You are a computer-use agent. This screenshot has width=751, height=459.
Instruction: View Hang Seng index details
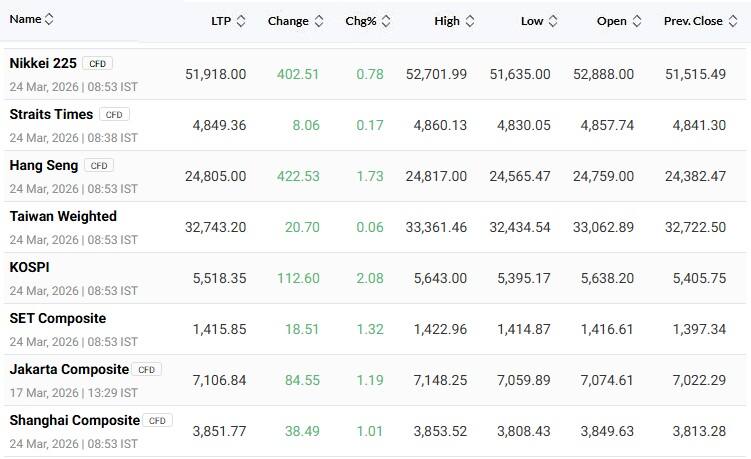click(44, 165)
